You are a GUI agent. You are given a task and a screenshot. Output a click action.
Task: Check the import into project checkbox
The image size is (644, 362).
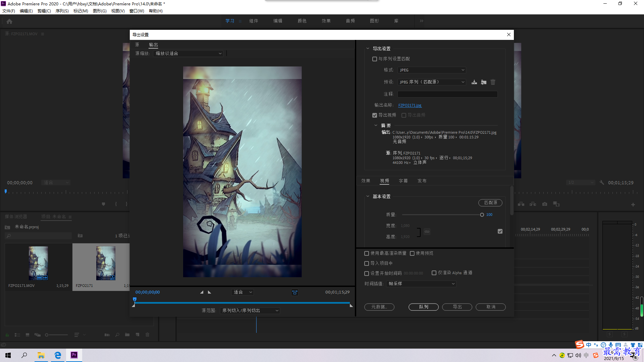(x=367, y=263)
